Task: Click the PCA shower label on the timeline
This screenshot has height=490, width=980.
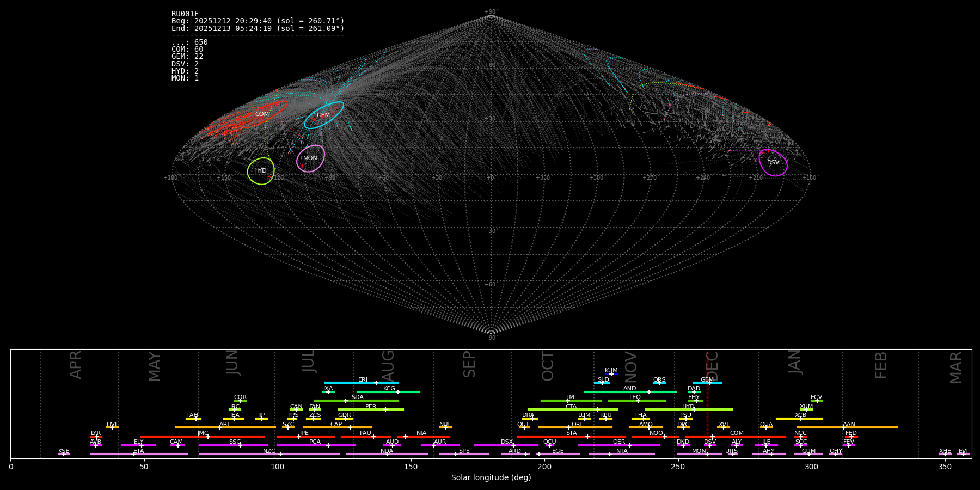Action: [315, 442]
